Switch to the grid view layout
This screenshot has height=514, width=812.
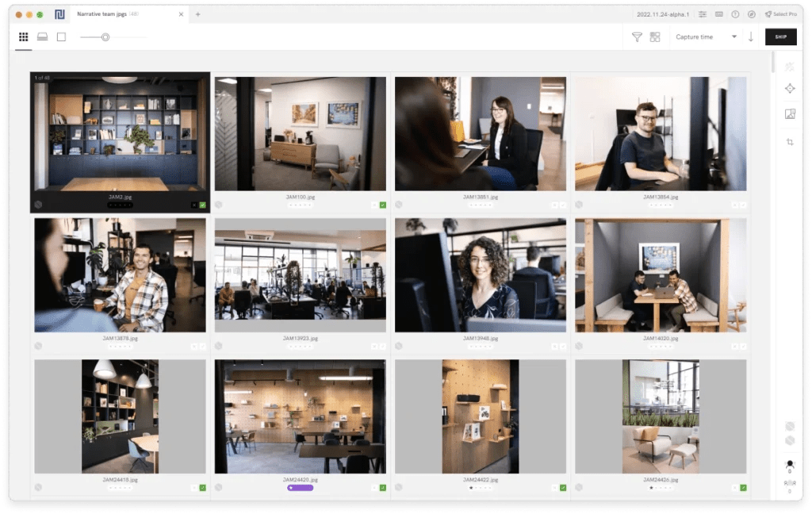click(x=21, y=36)
